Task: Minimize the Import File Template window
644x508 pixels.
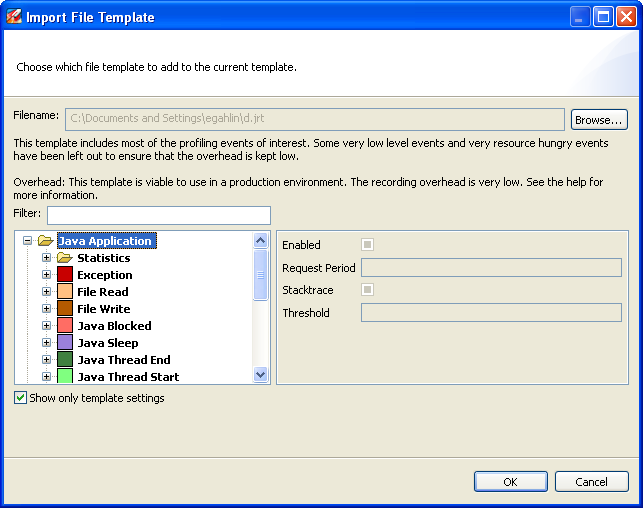Action: click(580, 17)
